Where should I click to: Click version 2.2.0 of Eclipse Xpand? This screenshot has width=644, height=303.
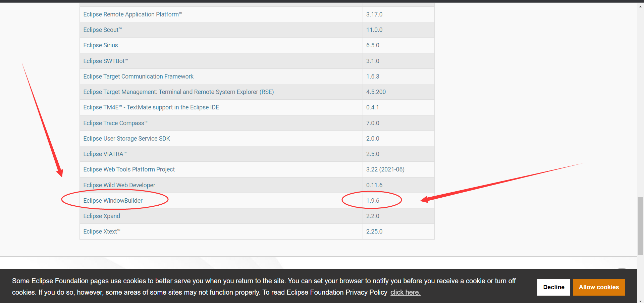coord(373,216)
